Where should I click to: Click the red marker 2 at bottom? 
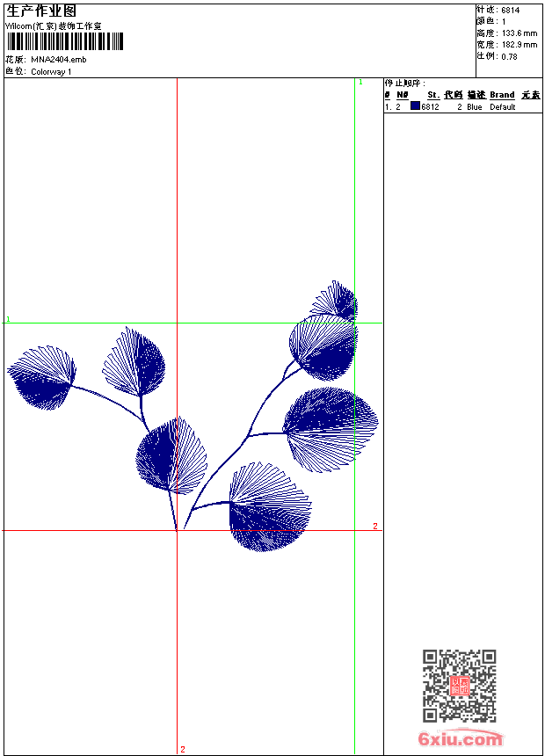[x=183, y=749]
